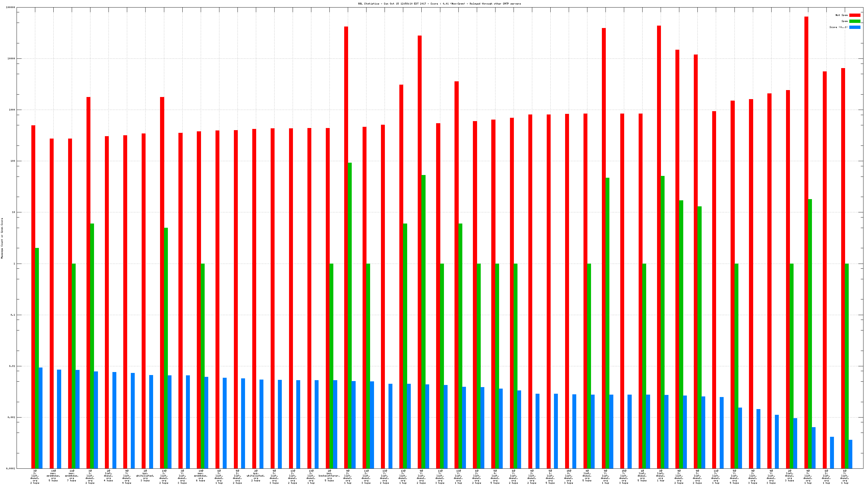The width and height of the screenshot is (868, 488).
Task: Click the blue bar above zen.spamhaus.org 5 hops
Action: [x=59, y=419]
